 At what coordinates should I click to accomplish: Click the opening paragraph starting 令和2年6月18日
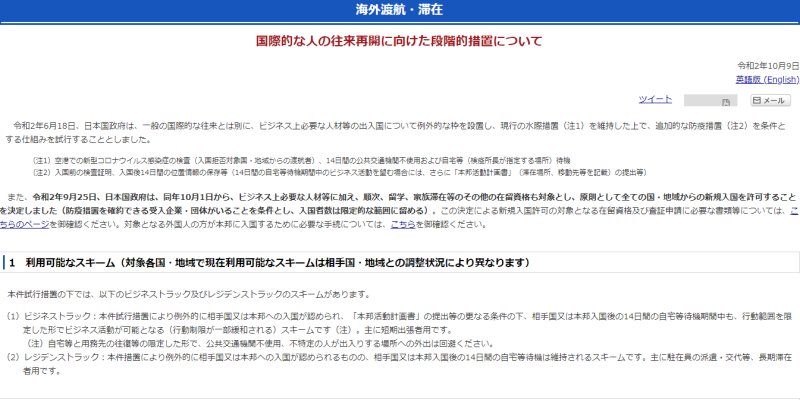[x=400, y=134]
